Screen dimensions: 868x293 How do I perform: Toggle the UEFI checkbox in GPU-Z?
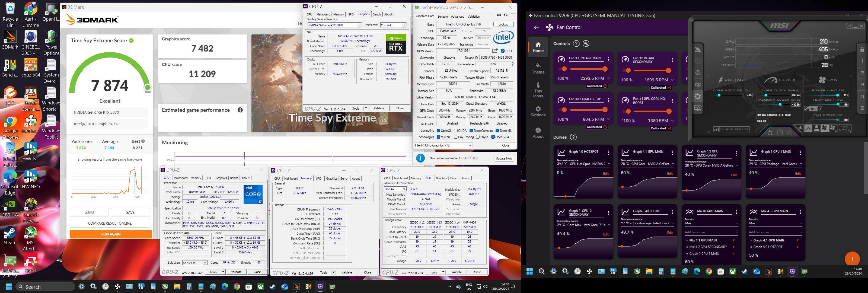(503, 51)
